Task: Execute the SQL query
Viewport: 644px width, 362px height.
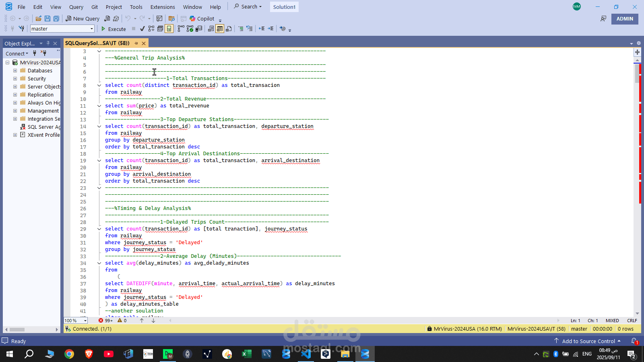Action: pos(114,29)
